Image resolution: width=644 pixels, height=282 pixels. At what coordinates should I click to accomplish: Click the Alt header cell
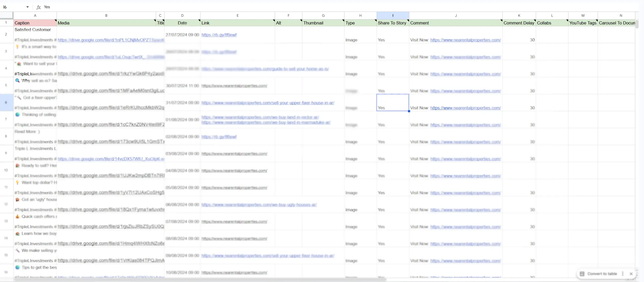(x=288, y=23)
